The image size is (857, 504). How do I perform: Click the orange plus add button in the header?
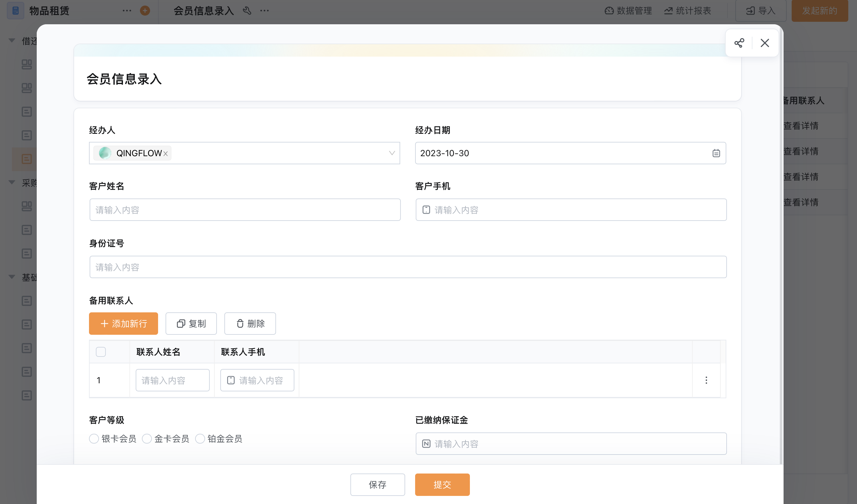[145, 11]
